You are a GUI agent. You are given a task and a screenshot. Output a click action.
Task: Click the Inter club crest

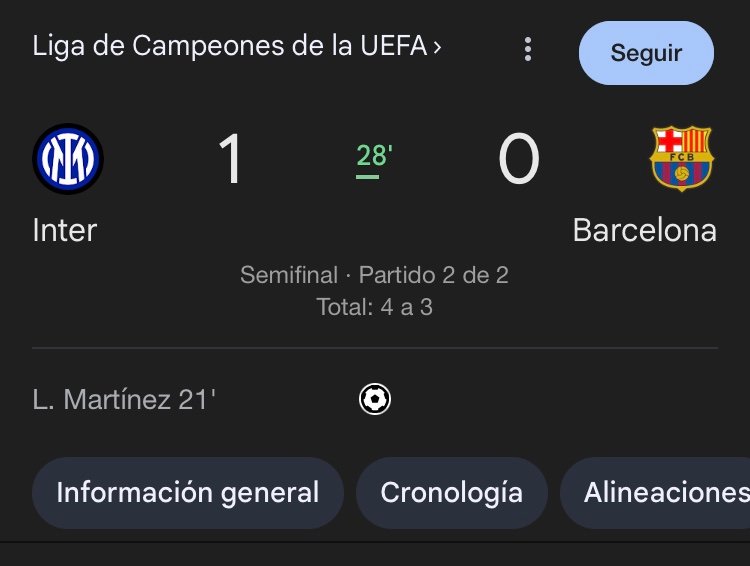pos(68,159)
